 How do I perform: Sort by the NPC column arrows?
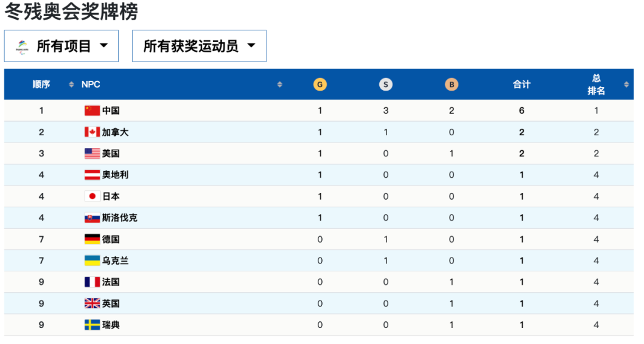click(x=280, y=85)
